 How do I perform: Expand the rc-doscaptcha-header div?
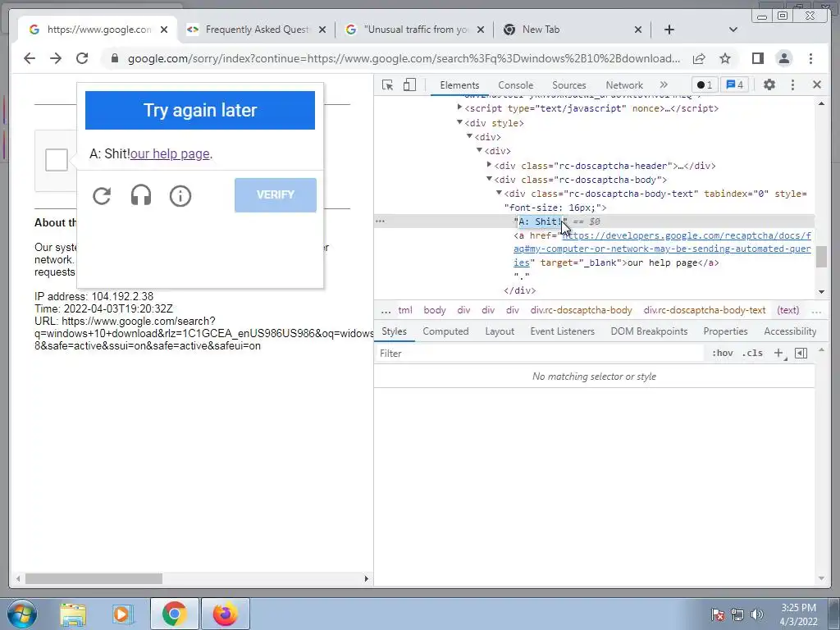point(489,165)
